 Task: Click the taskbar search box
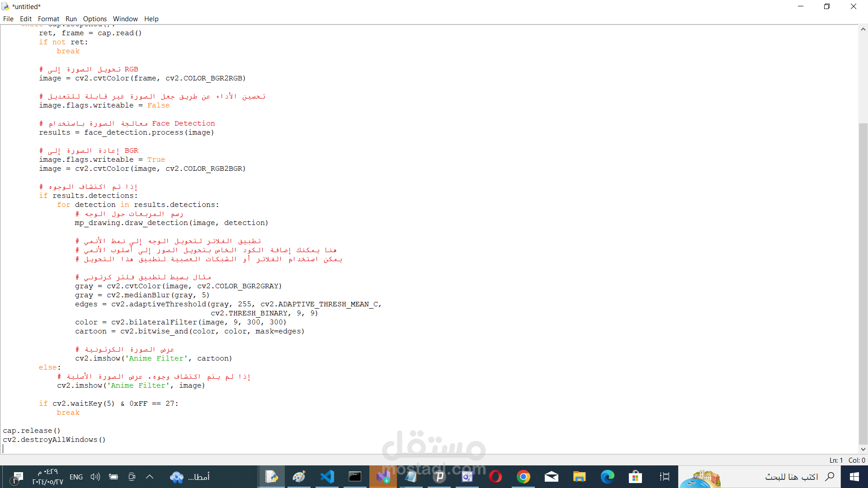point(759,477)
